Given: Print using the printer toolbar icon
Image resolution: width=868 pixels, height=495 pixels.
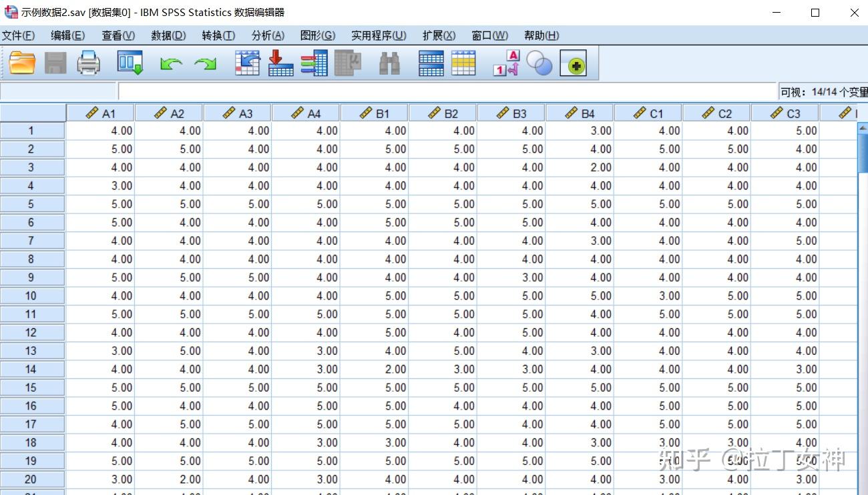Looking at the screenshot, I should [88, 63].
